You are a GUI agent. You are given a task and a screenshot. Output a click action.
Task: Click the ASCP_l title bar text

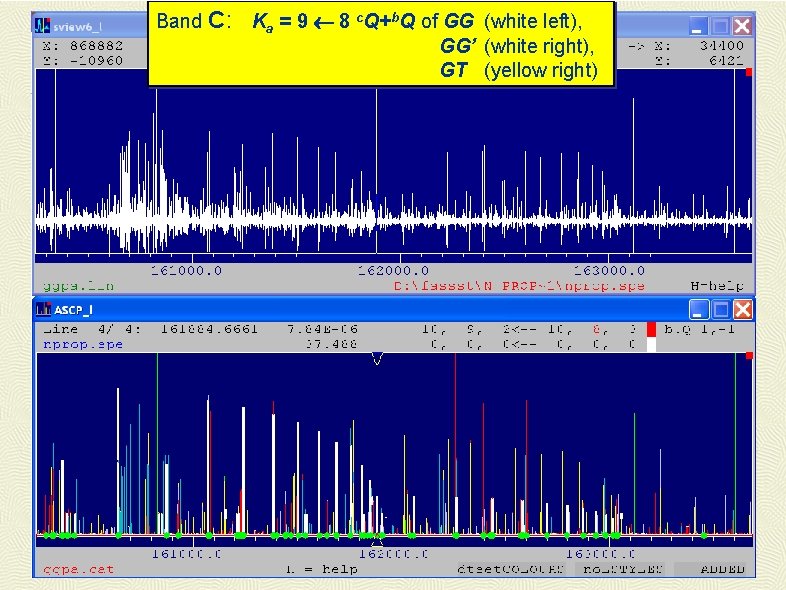pos(73,310)
